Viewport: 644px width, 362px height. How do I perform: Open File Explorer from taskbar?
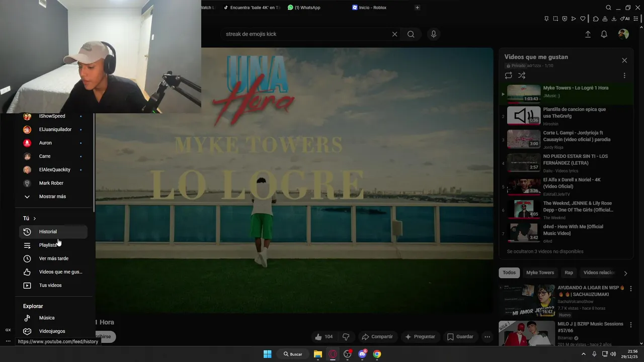click(318, 354)
